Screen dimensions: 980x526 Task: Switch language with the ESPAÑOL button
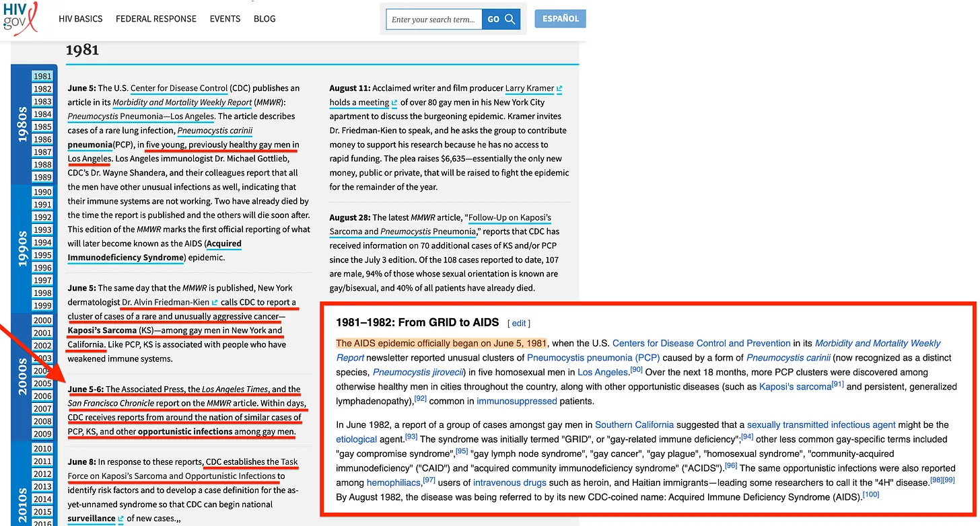[560, 19]
